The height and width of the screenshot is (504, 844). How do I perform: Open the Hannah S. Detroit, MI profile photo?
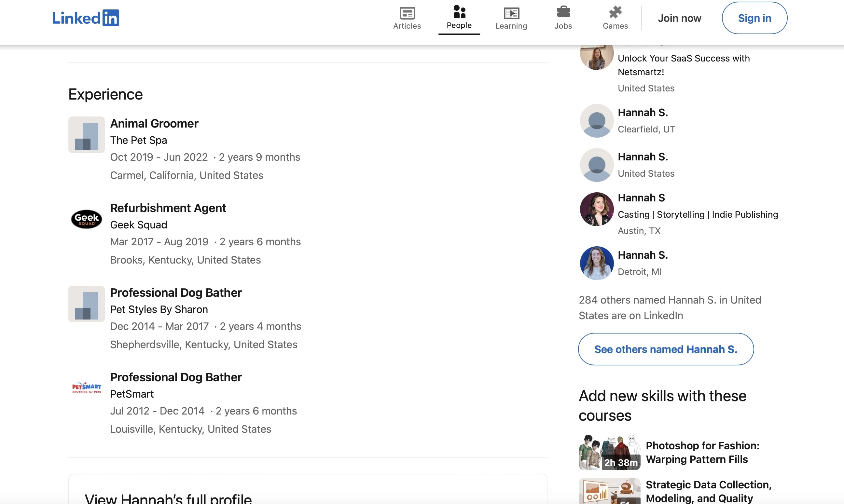pyautogui.click(x=597, y=263)
